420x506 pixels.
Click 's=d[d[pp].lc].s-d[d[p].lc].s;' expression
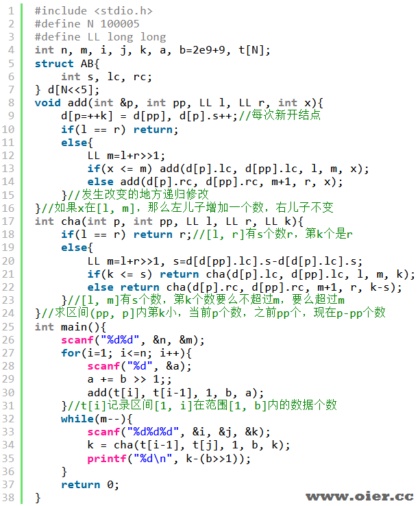click(268, 261)
